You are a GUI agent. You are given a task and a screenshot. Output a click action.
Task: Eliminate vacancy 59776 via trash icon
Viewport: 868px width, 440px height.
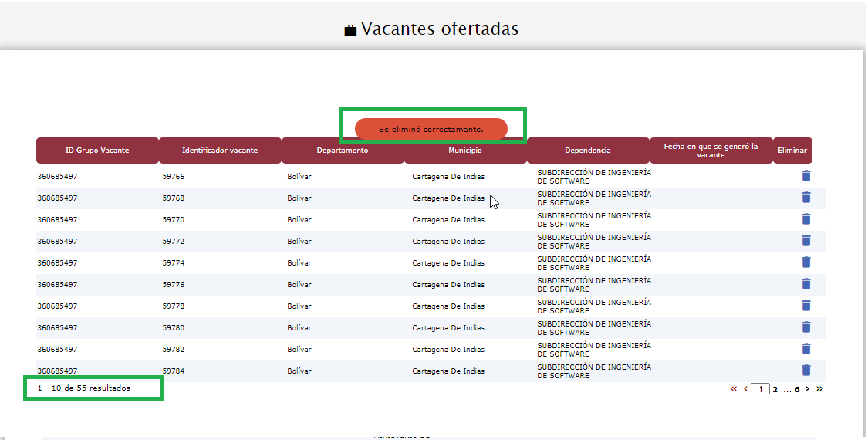tap(806, 284)
